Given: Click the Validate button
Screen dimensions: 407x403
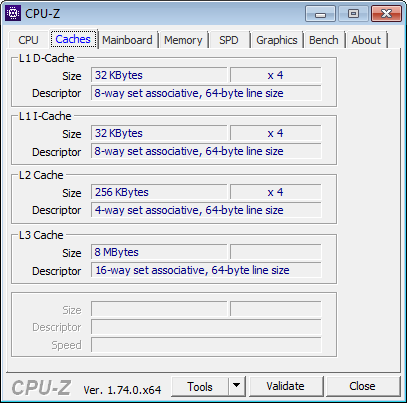Looking at the screenshot, I should point(286,386).
